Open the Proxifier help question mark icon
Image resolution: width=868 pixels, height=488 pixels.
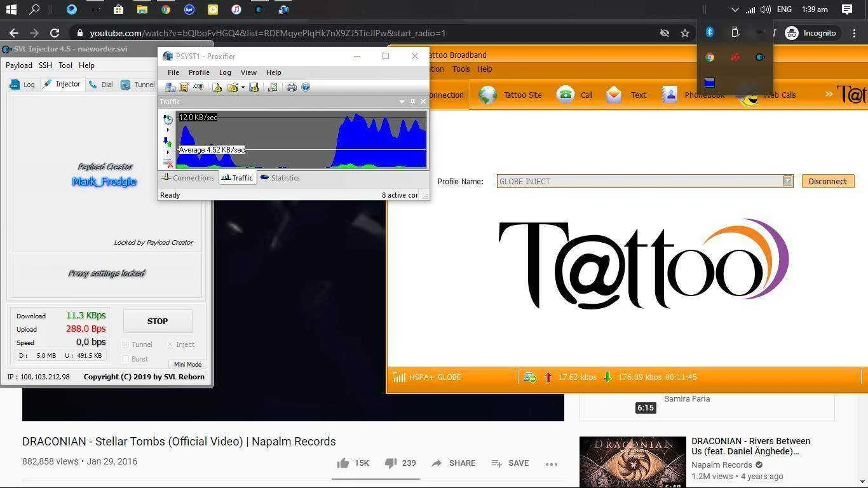306,87
